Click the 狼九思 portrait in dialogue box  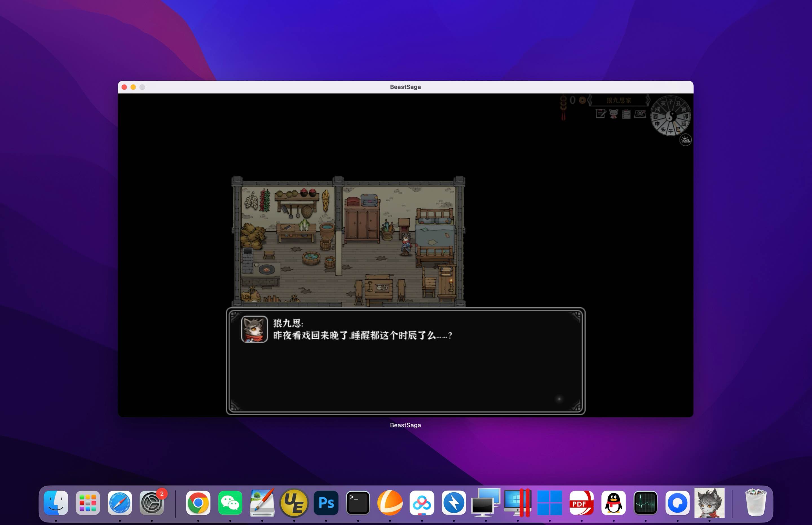click(x=254, y=329)
